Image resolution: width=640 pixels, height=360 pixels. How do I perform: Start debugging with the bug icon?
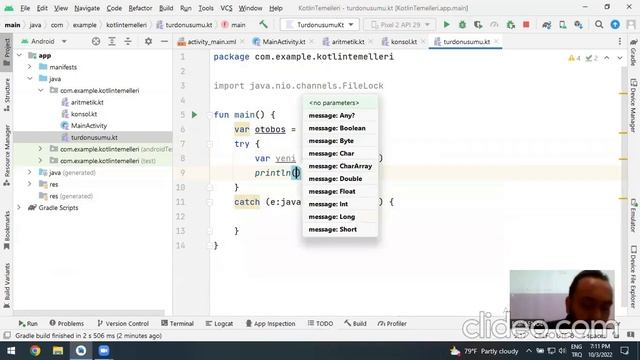[x=462, y=24]
